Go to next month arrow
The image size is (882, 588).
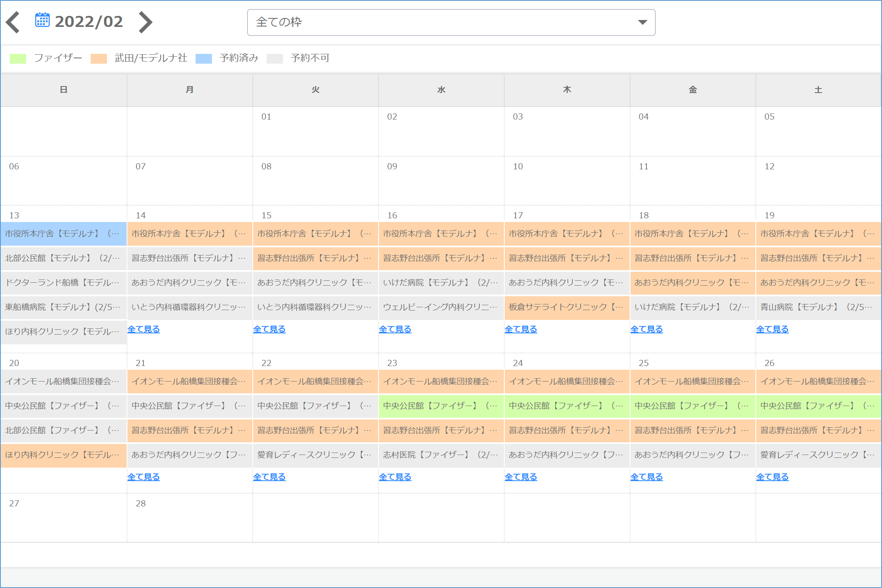coord(145,22)
